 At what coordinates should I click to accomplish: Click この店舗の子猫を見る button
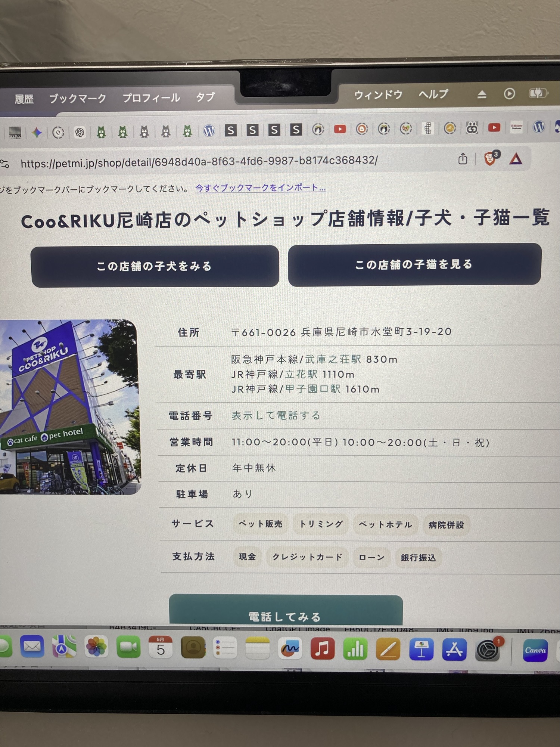(x=415, y=264)
